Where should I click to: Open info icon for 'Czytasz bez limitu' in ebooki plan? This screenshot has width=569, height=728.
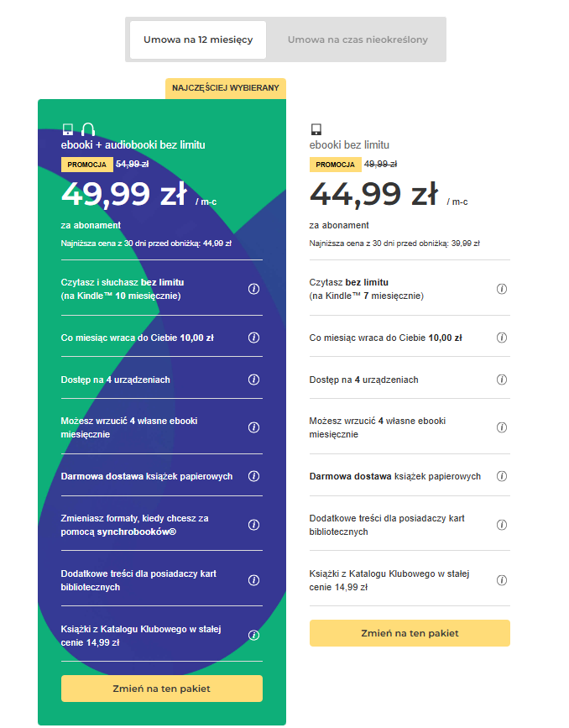pyautogui.click(x=502, y=289)
